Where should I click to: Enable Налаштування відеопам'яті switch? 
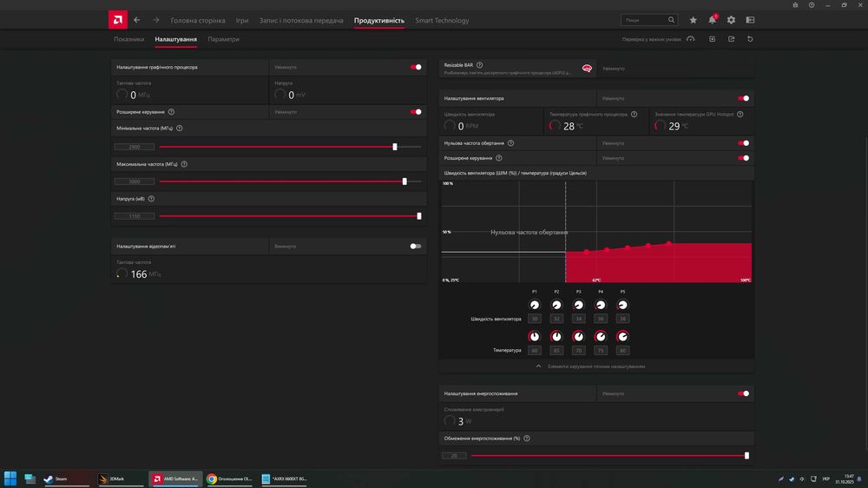pyautogui.click(x=416, y=246)
